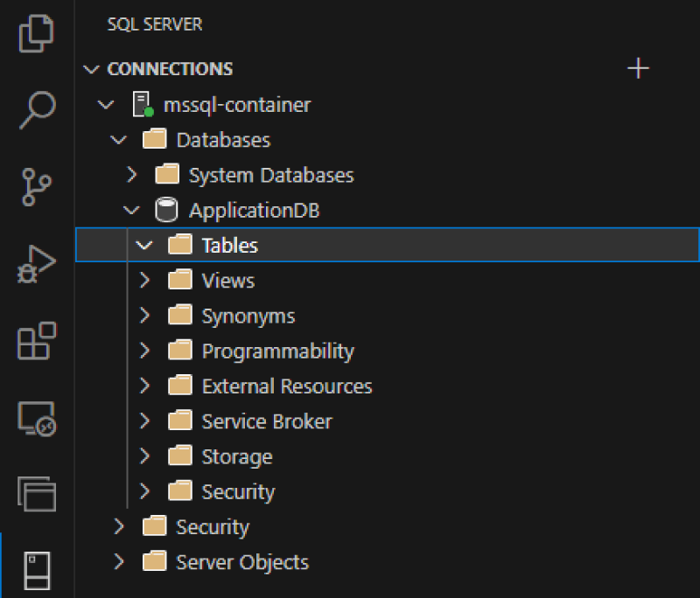
Task: Expand the Views folder chevron
Action: point(145,281)
